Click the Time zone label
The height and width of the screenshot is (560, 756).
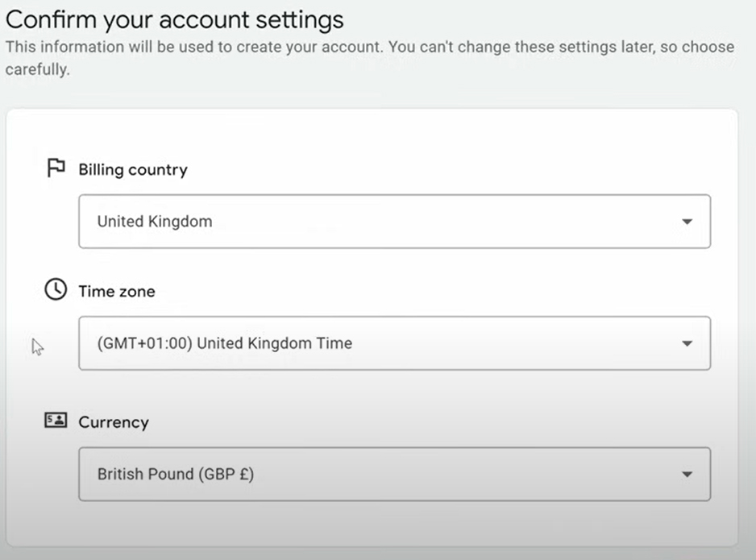[117, 292]
